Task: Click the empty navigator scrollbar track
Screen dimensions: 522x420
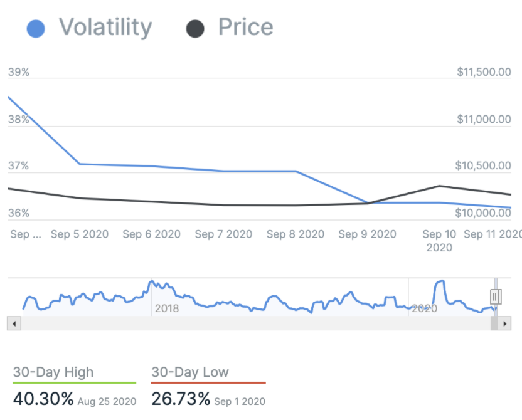Action: tap(251, 323)
